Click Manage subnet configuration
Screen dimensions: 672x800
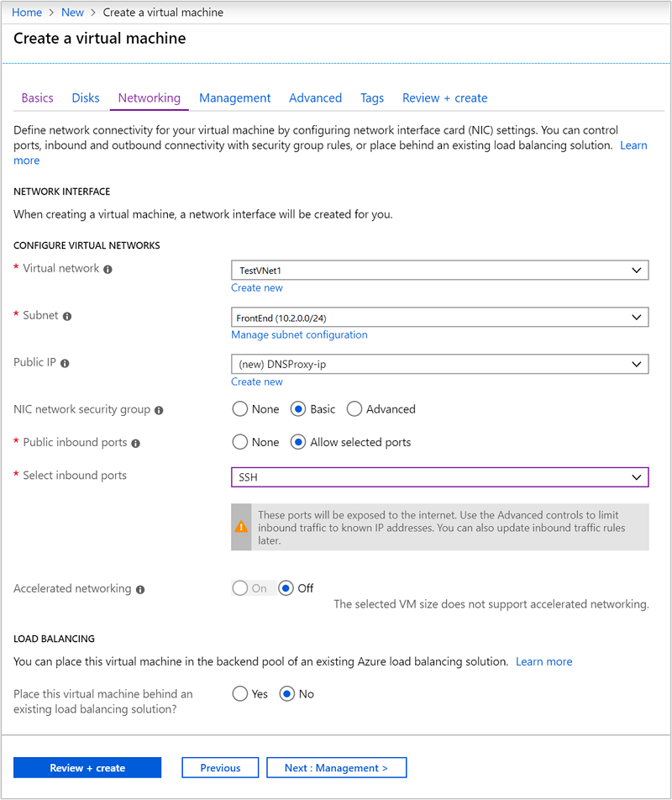(299, 334)
